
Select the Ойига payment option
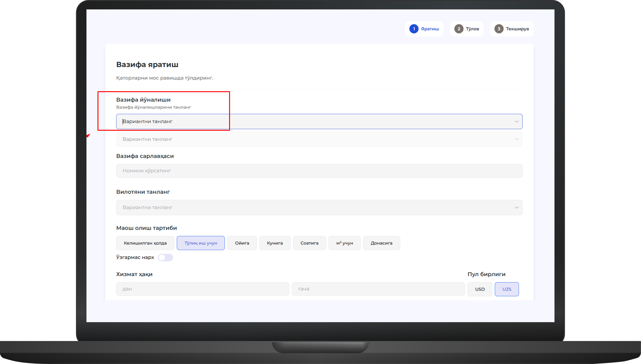point(242,243)
